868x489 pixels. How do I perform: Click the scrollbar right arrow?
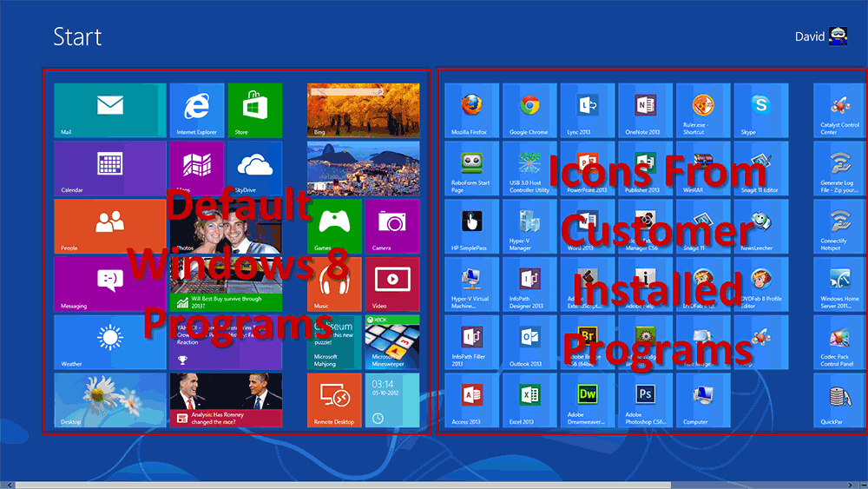click(x=851, y=486)
